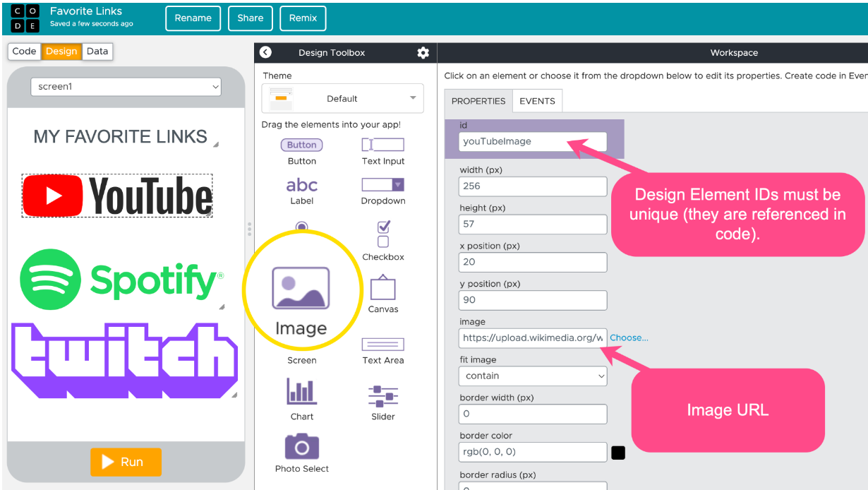This screenshot has width=868, height=490.
Task: Select the Chart element icon
Action: tap(301, 390)
